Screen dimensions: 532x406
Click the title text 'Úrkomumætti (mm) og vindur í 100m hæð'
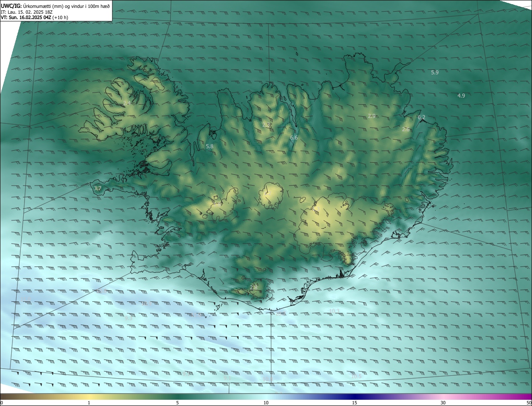pyautogui.click(x=66, y=6)
